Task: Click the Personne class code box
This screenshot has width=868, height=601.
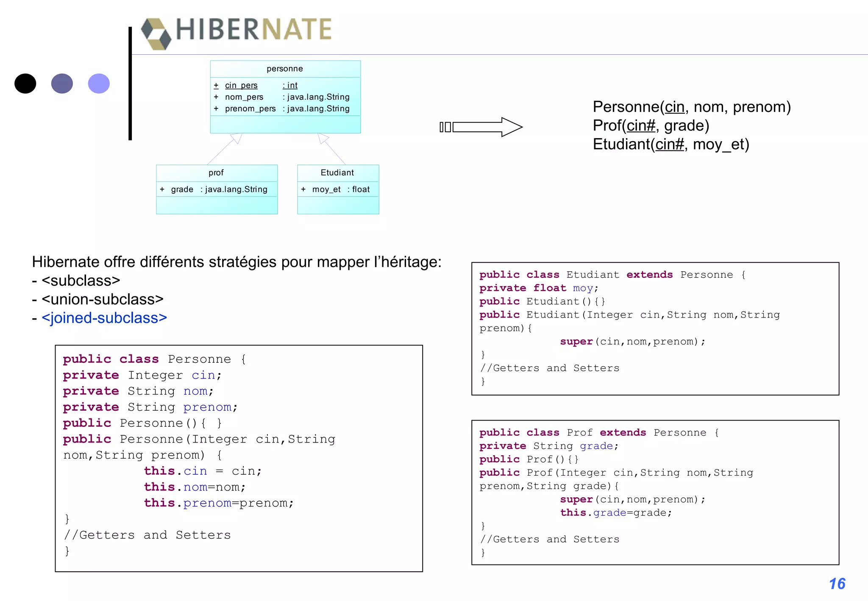Action: coord(239,458)
